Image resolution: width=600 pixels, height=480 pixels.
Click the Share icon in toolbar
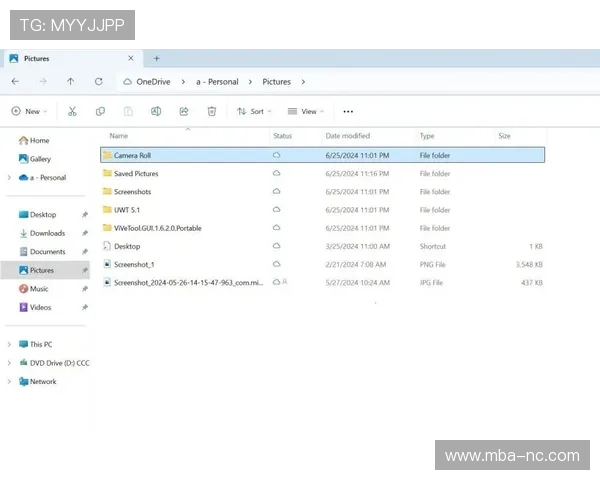[x=184, y=111]
